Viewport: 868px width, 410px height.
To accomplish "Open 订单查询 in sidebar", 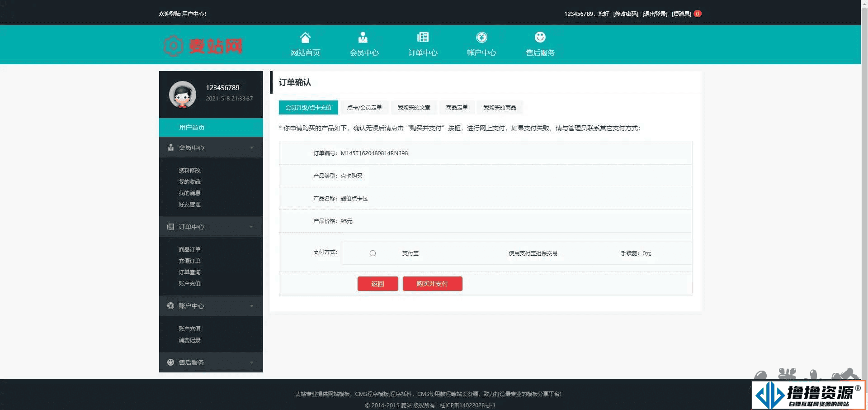I will (189, 272).
